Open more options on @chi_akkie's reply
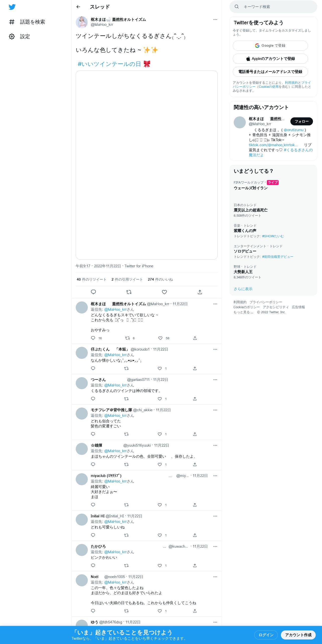Image resolution: width=322 pixels, height=644 pixels. pyautogui.click(x=215, y=410)
